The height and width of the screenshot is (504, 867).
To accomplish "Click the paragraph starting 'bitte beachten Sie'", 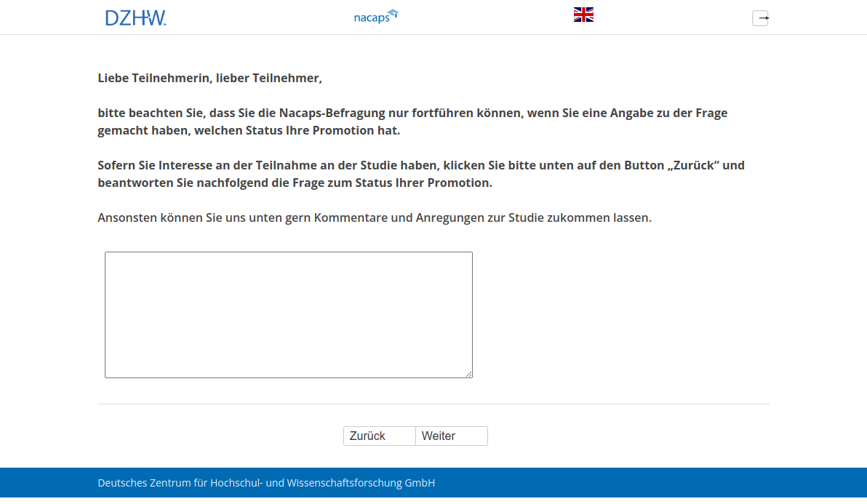I will coord(412,121).
